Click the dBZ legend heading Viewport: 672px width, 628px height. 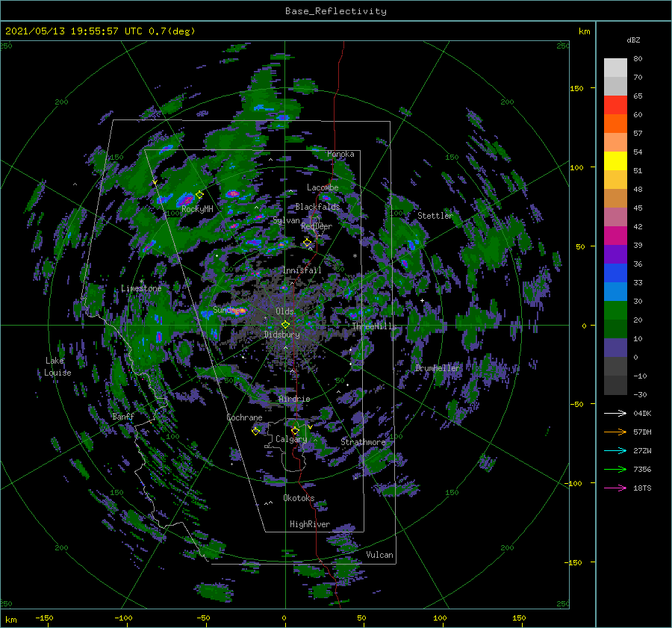point(633,40)
